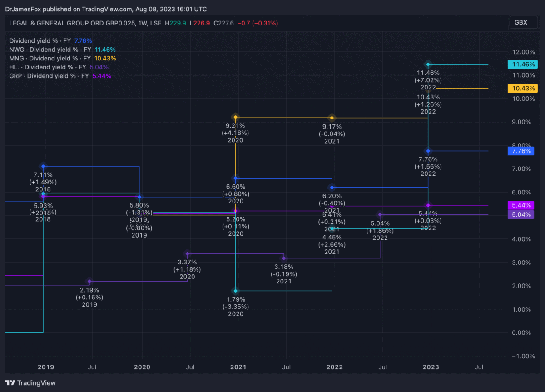This screenshot has height=392, width=545.
Task: Click the cyan 11.46% price axis tag
Action: (521, 65)
